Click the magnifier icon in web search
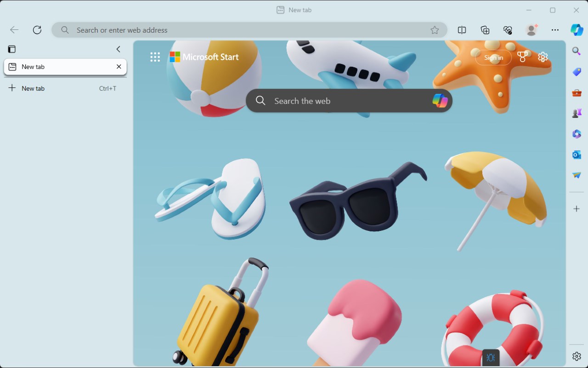588x368 pixels. tap(260, 101)
